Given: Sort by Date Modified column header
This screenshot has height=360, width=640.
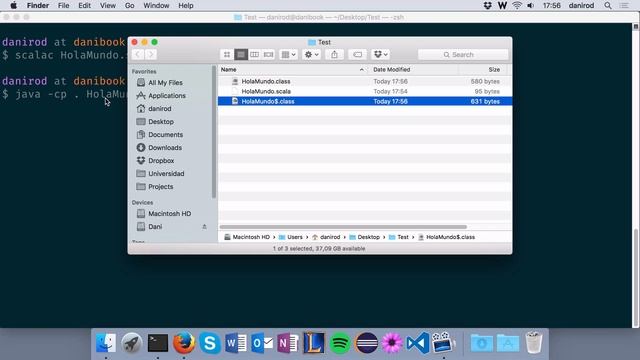Looking at the screenshot, I should pos(413,70).
